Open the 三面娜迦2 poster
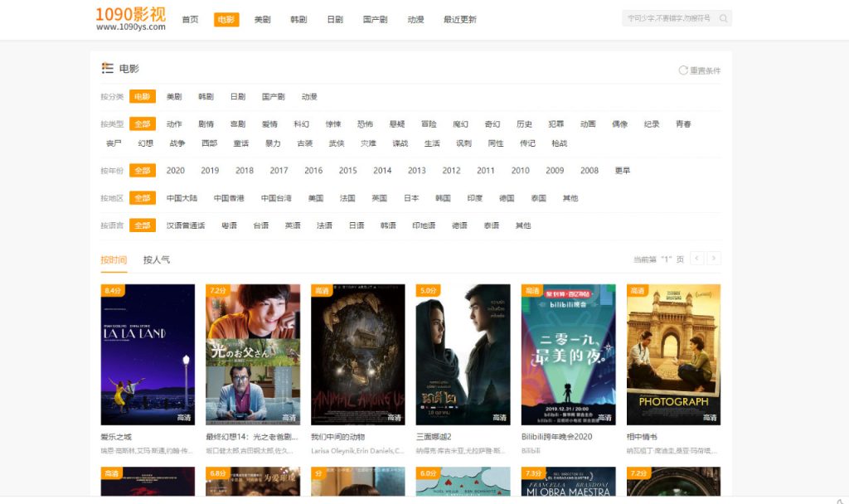Screen dimensions: 849x504 (x=463, y=355)
